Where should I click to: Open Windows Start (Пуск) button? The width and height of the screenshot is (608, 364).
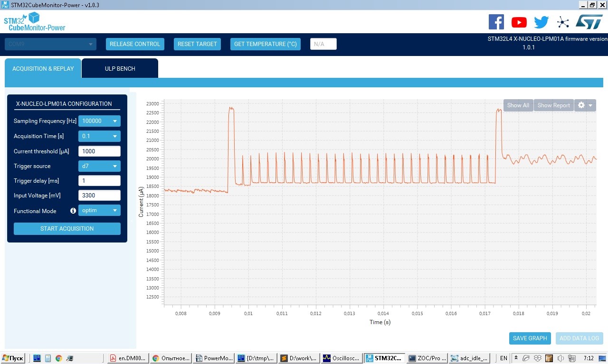coord(13,358)
